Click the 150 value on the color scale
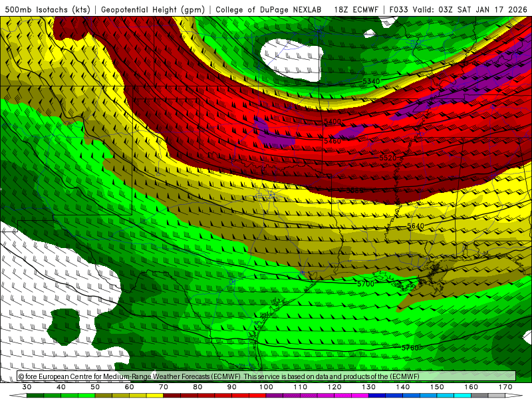532x399 pixels. pos(437,387)
